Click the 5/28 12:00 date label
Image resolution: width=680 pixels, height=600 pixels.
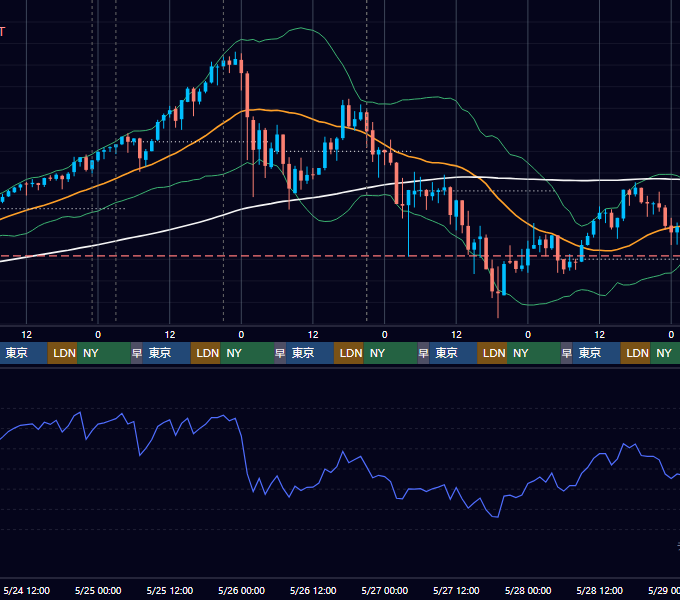[599, 590]
